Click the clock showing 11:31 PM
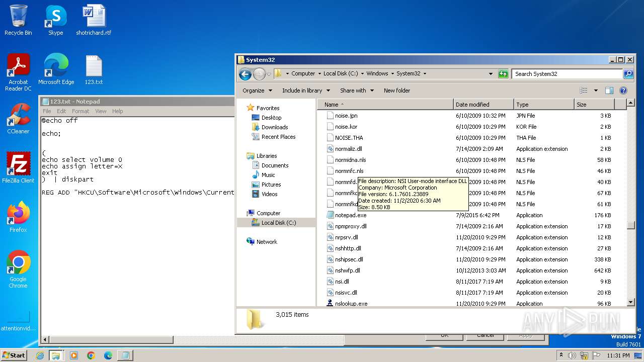This screenshot has height=362, width=644. [x=617, y=355]
